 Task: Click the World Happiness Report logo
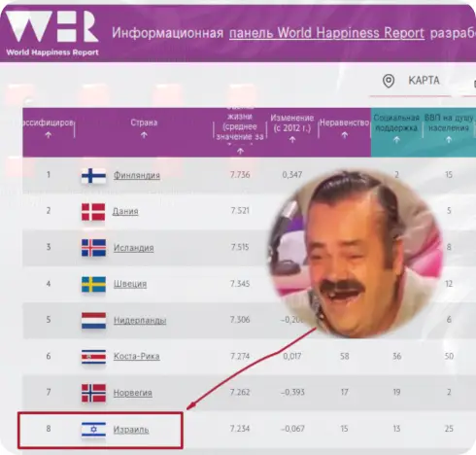coord(52,33)
